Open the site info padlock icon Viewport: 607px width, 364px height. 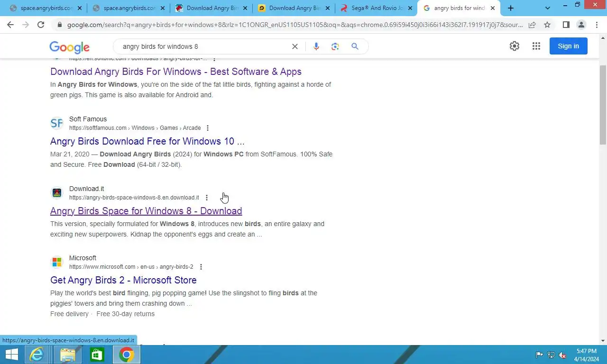(59, 25)
